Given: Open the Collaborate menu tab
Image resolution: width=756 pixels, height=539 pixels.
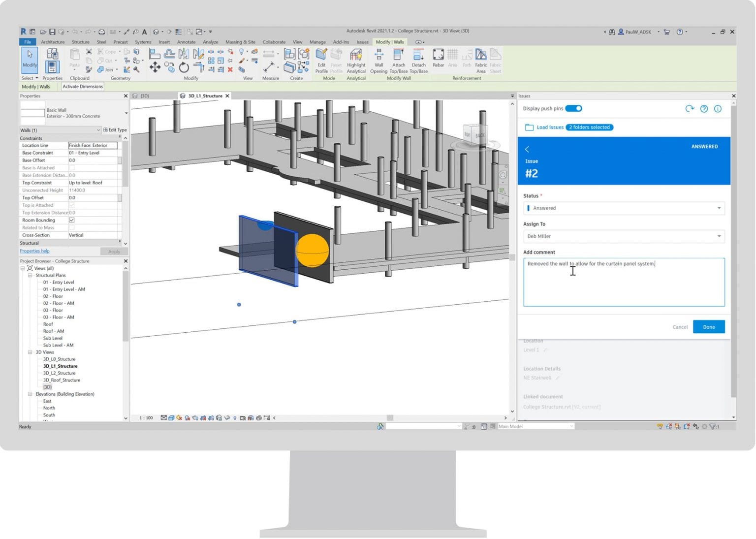Looking at the screenshot, I should 274,42.
